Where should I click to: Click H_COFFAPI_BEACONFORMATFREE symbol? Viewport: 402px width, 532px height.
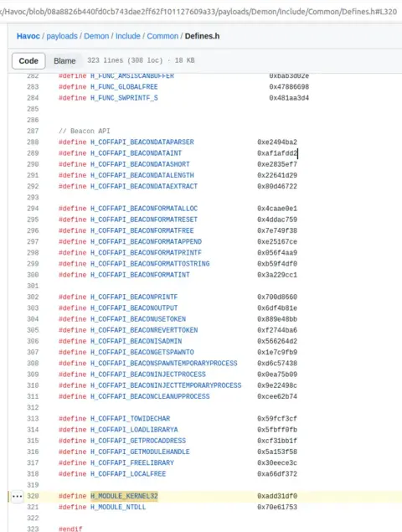(142, 230)
